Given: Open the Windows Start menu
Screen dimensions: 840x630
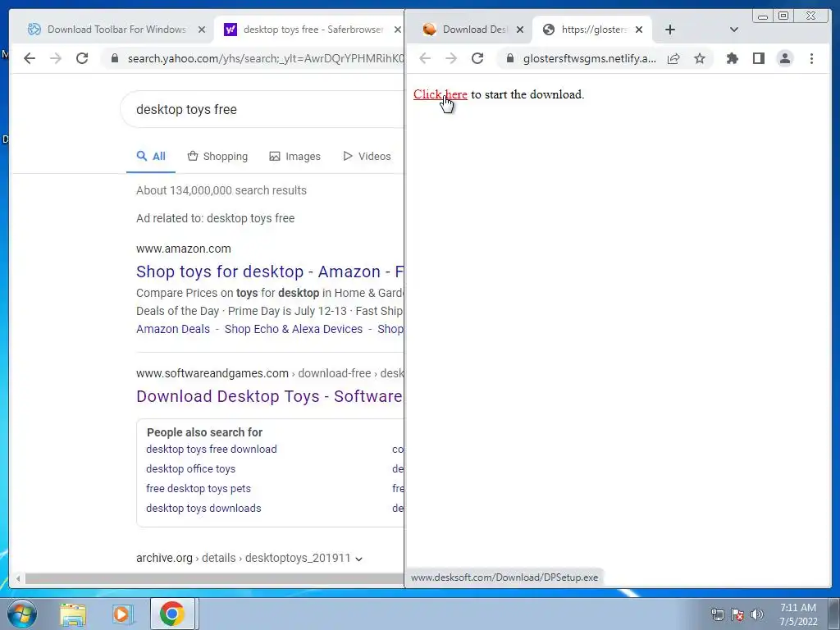Looking at the screenshot, I should point(22,614).
